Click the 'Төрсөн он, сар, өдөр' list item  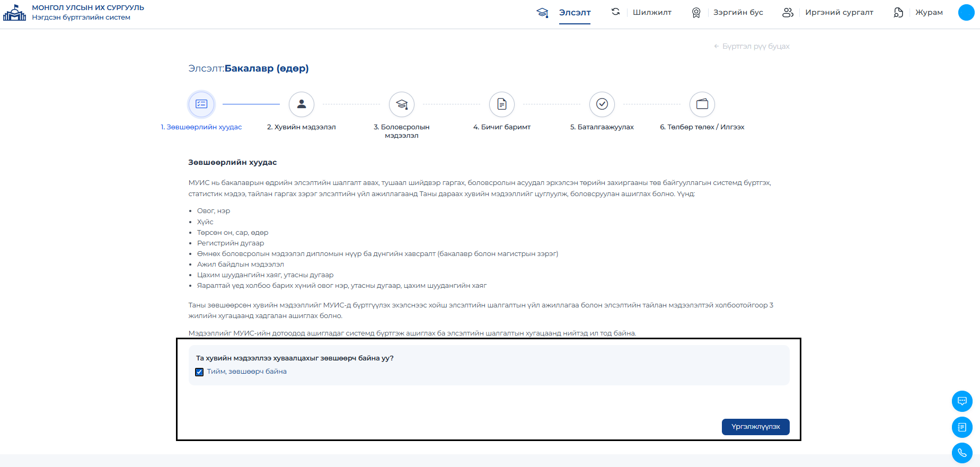(233, 233)
